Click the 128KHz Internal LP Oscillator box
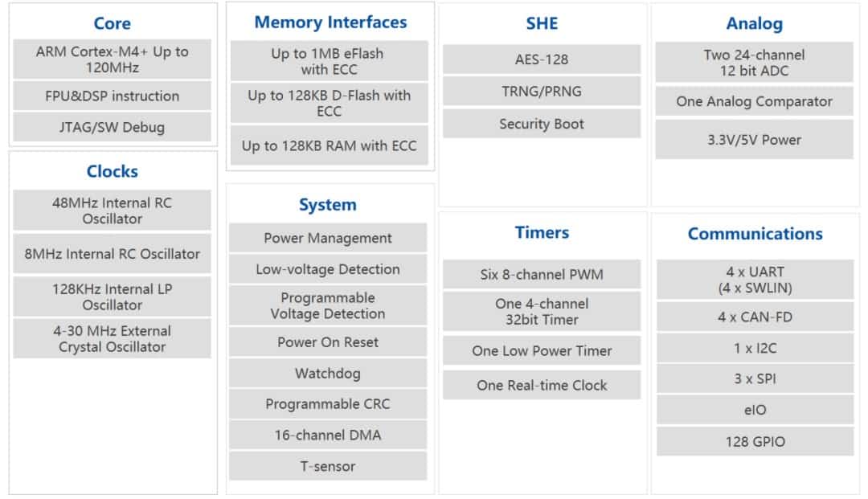The height and width of the screenshot is (499, 868). tap(112, 297)
